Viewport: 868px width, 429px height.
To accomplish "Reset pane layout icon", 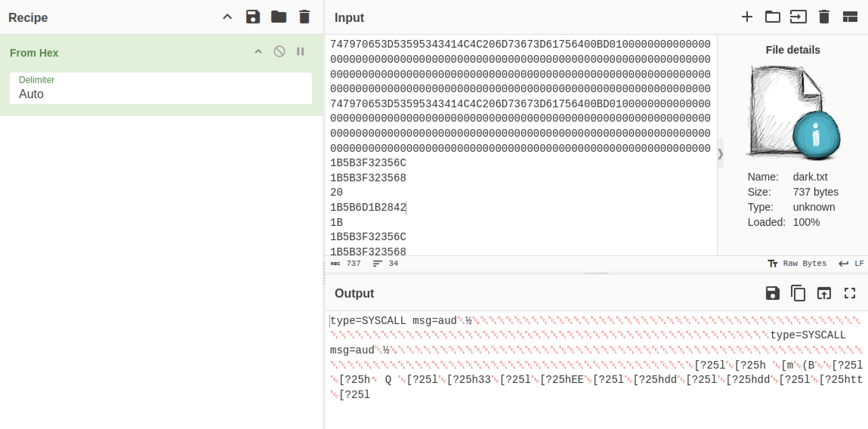I will tap(850, 17).
